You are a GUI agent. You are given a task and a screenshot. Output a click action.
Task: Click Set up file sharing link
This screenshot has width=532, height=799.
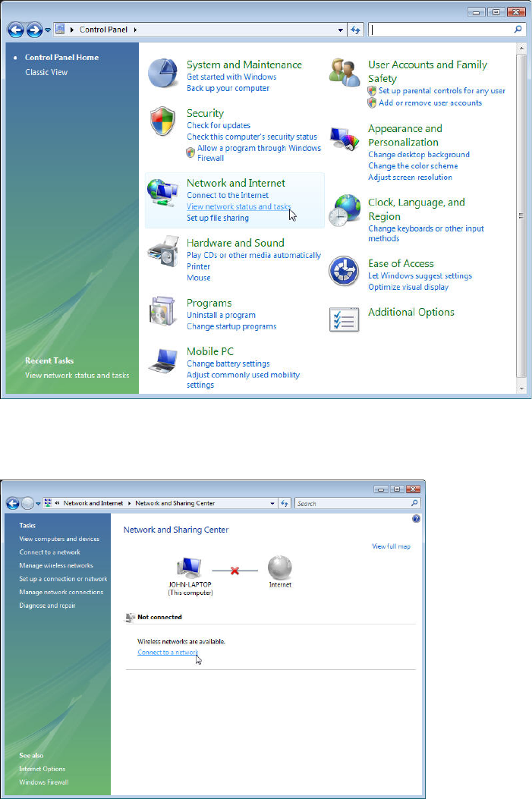218,218
